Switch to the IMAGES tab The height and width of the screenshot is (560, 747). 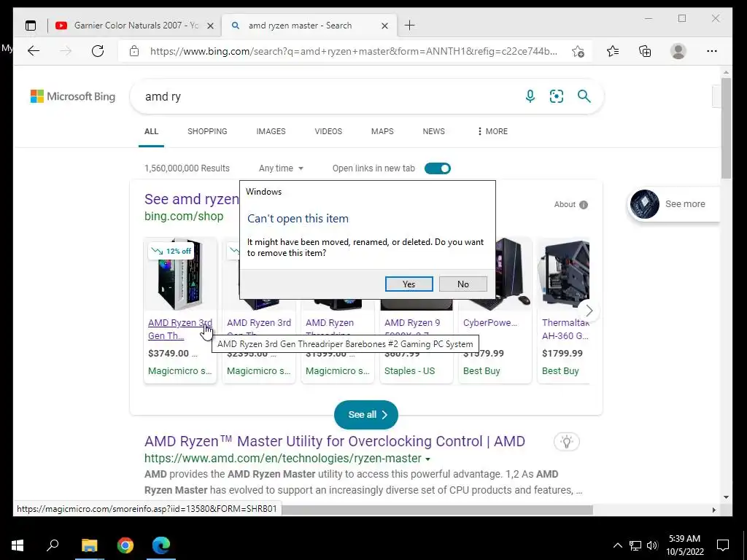coord(271,131)
